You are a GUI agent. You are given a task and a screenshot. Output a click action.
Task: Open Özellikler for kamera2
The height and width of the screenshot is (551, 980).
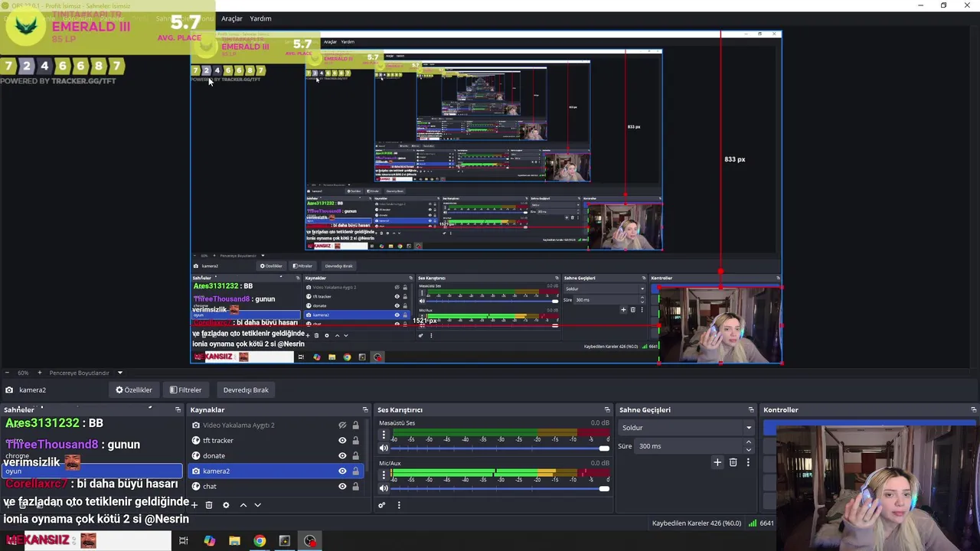[x=134, y=390]
